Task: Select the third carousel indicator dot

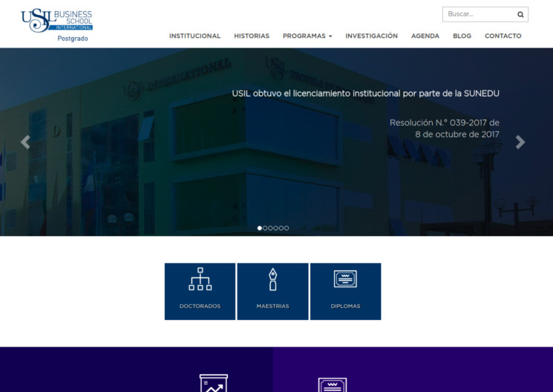Action: coord(270,228)
